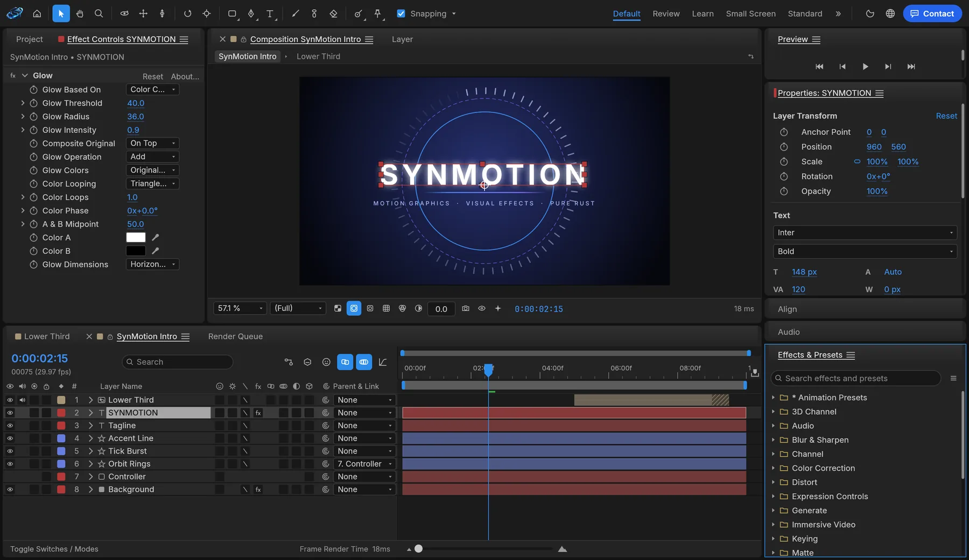Viewport: 969px width, 560px height.
Task: Open the Lower Third timeline tab
Action: [47, 336]
